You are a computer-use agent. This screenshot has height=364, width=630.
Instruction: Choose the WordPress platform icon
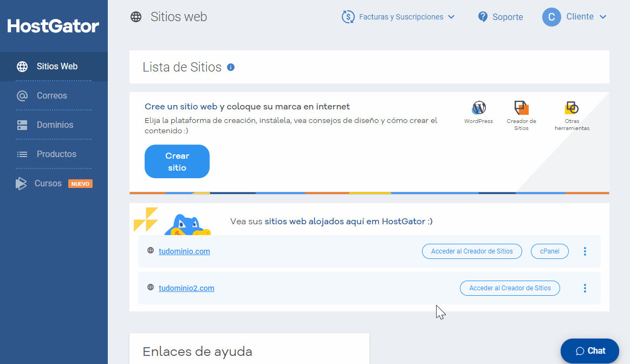(478, 108)
